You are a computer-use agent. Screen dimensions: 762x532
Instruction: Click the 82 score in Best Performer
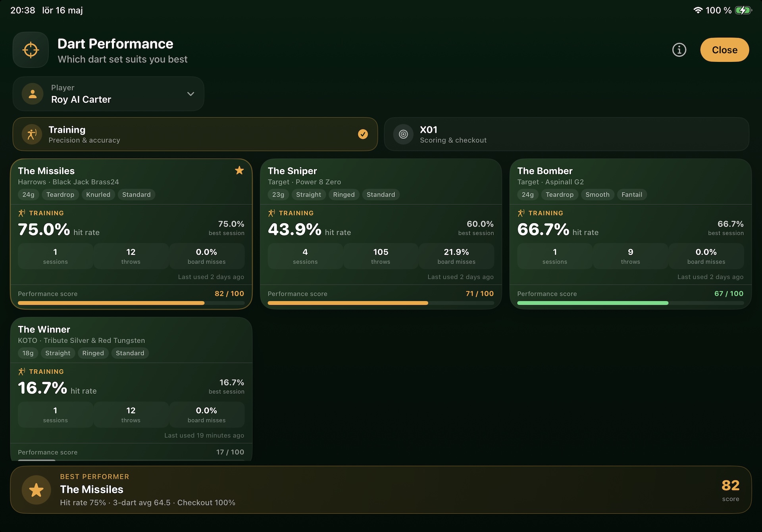tap(730, 486)
